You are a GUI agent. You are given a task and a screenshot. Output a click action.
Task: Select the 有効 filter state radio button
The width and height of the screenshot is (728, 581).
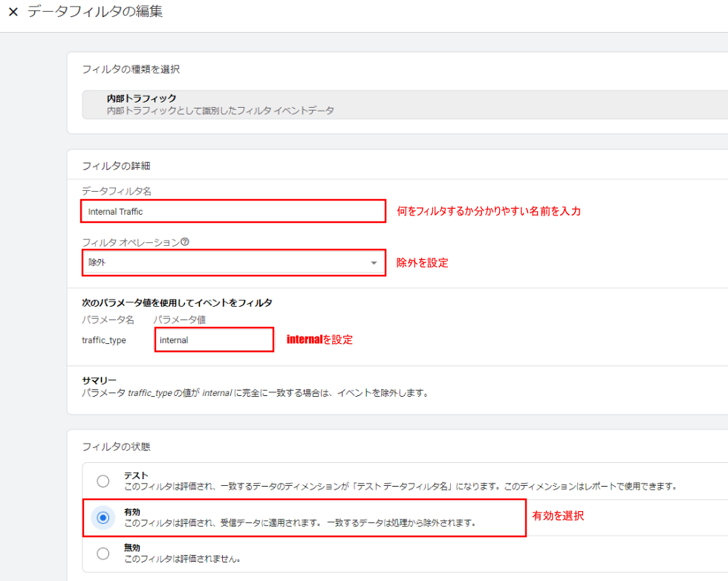tap(103, 517)
